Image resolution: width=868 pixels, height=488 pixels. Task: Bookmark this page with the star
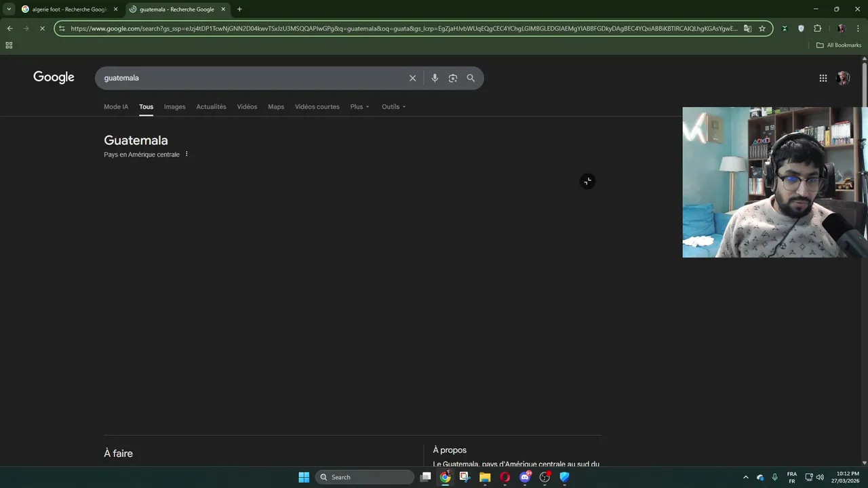(x=762, y=28)
